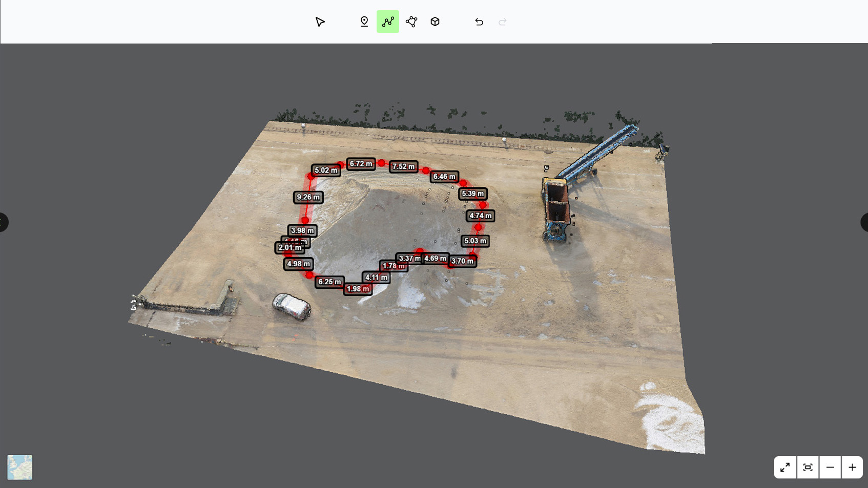Select the 7.52 m segment label

(x=404, y=166)
